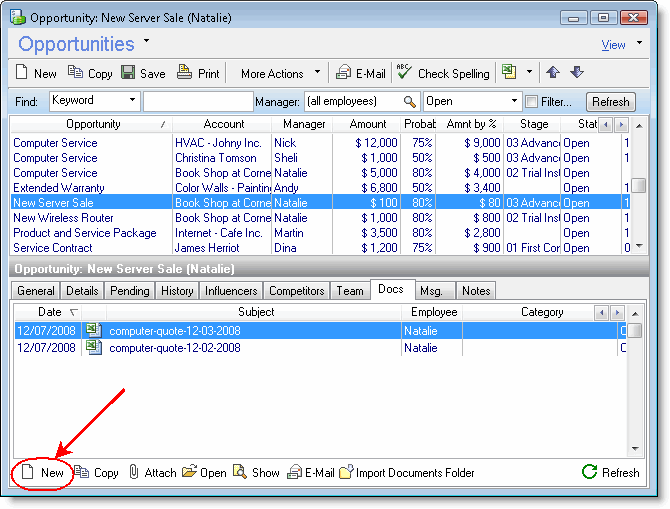Switch to the Competitors tab

coord(296,291)
